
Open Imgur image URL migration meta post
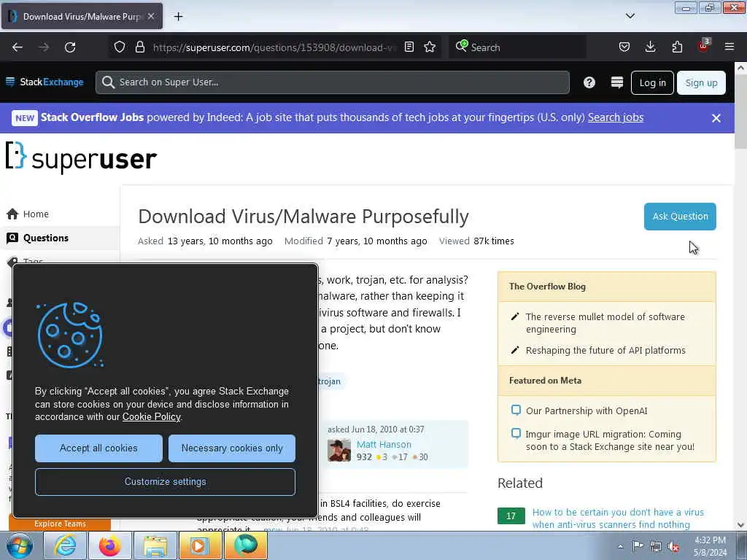pyautogui.click(x=610, y=440)
